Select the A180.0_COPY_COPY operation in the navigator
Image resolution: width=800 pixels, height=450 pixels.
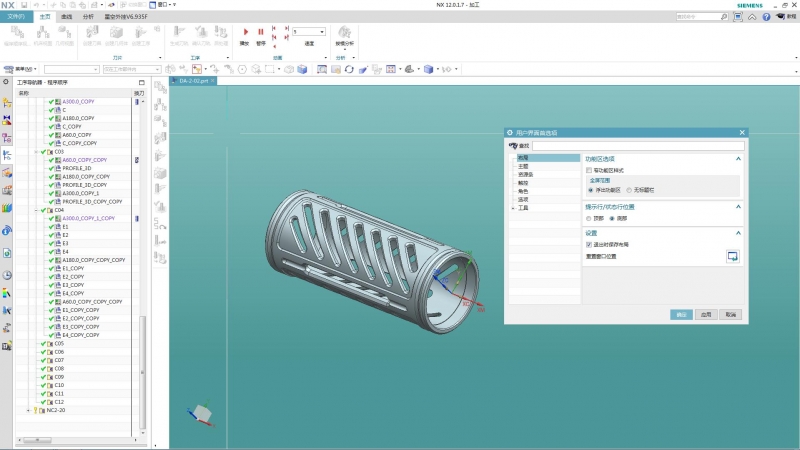(x=86, y=177)
